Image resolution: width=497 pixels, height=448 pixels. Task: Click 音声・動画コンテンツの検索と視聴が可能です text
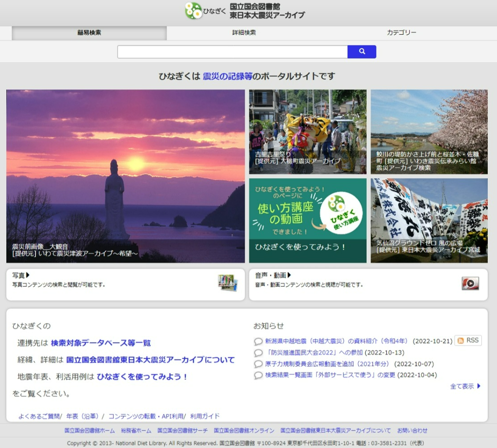[x=309, y=285]
